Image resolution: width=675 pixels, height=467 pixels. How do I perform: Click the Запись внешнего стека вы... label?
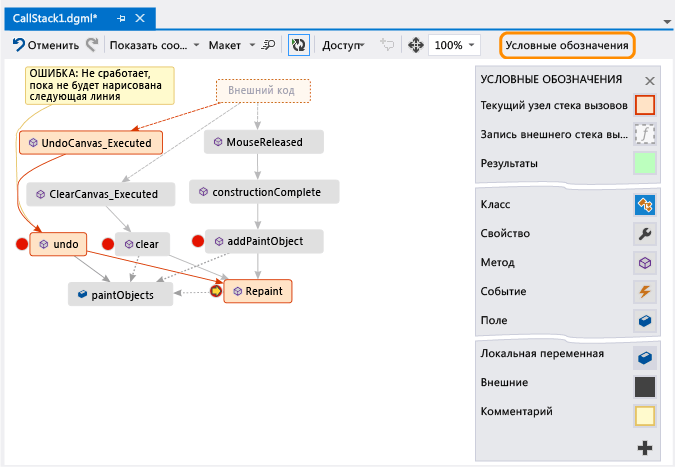pos(554,134)
